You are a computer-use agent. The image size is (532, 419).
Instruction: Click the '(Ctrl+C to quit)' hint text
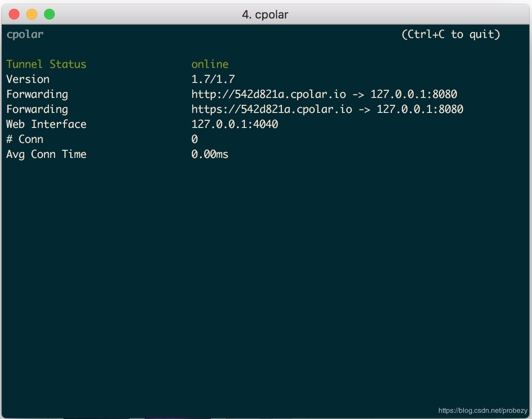pos(451,34)
